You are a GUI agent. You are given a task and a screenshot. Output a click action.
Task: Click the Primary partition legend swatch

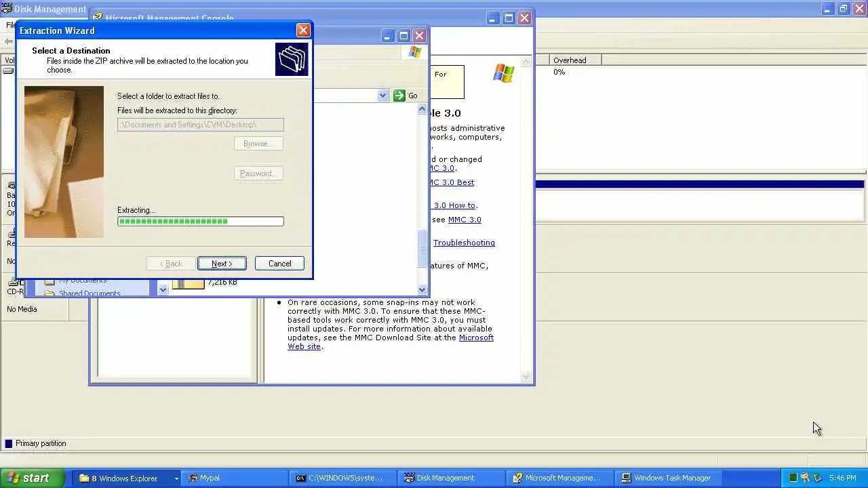click(x=9, y=443)
